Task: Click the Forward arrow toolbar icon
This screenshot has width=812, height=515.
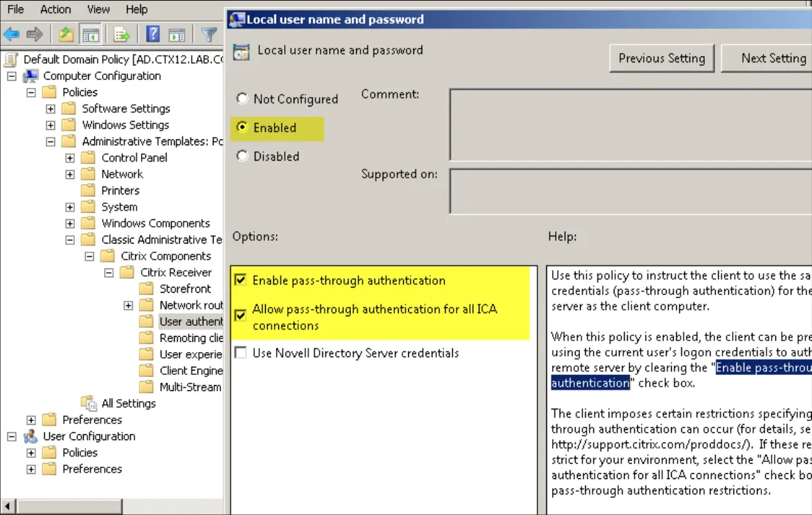Action: pyautogui.click(x=35, y=34)
